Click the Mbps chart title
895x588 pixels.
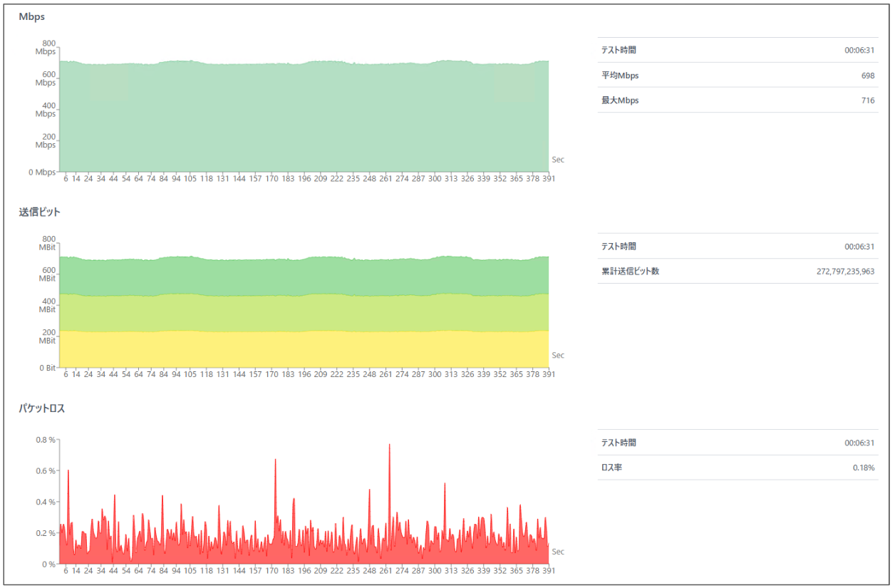[x=32, y=16]
